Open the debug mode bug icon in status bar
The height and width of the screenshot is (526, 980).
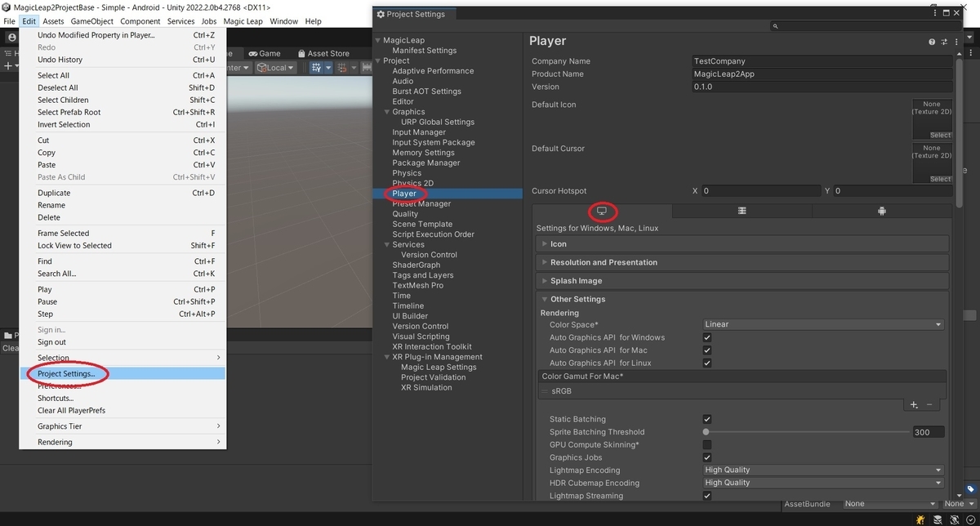pyautogui.click(x=920, y=519)
